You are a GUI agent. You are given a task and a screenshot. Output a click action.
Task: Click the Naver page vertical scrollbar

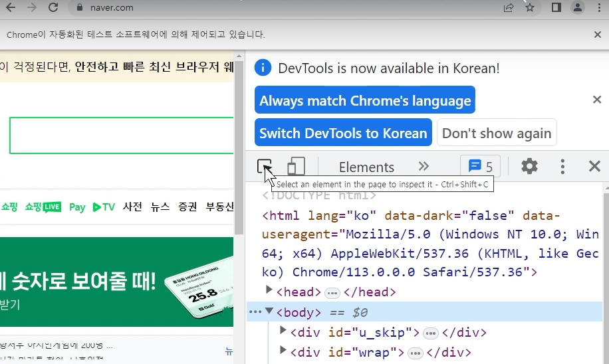coord(239,147)
